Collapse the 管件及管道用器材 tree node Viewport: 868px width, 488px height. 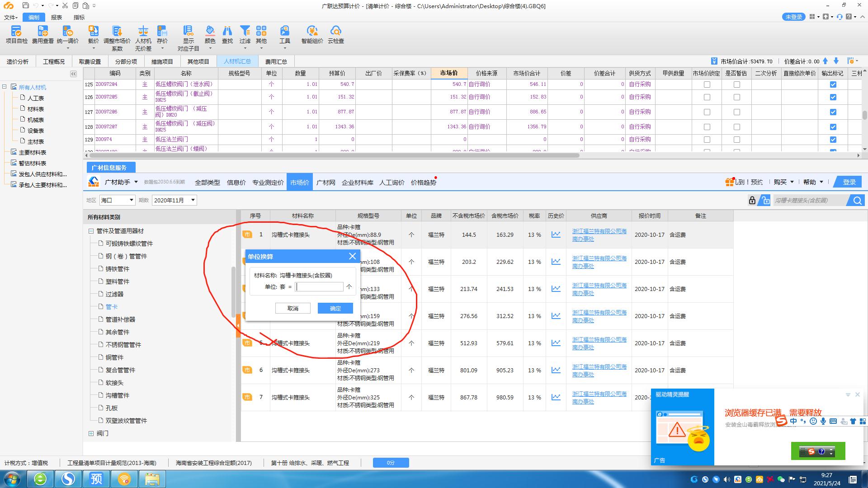pyautogui.click(x=91, y=231)
